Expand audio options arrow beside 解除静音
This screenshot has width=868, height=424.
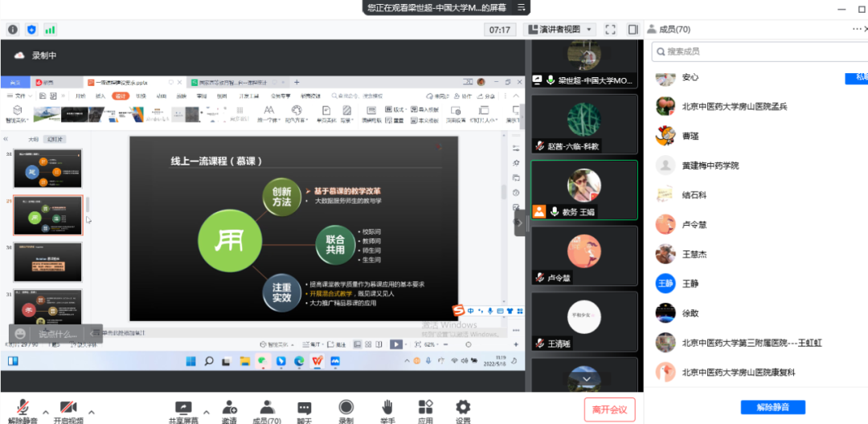tap(45, 410)
